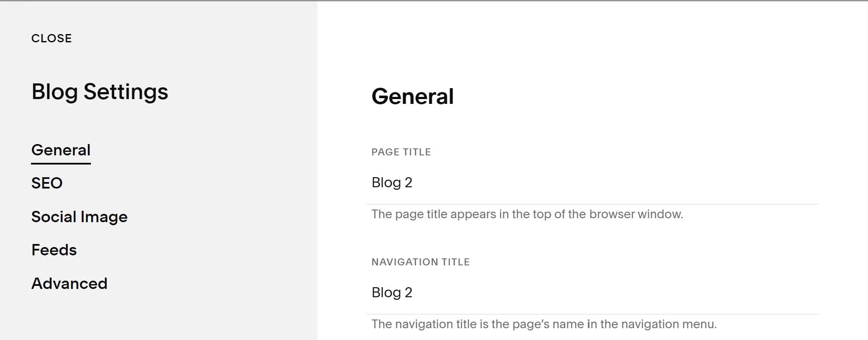Click the navigation menu description text
The height and width of the screenshot is (340, 868).
(544, 324)
